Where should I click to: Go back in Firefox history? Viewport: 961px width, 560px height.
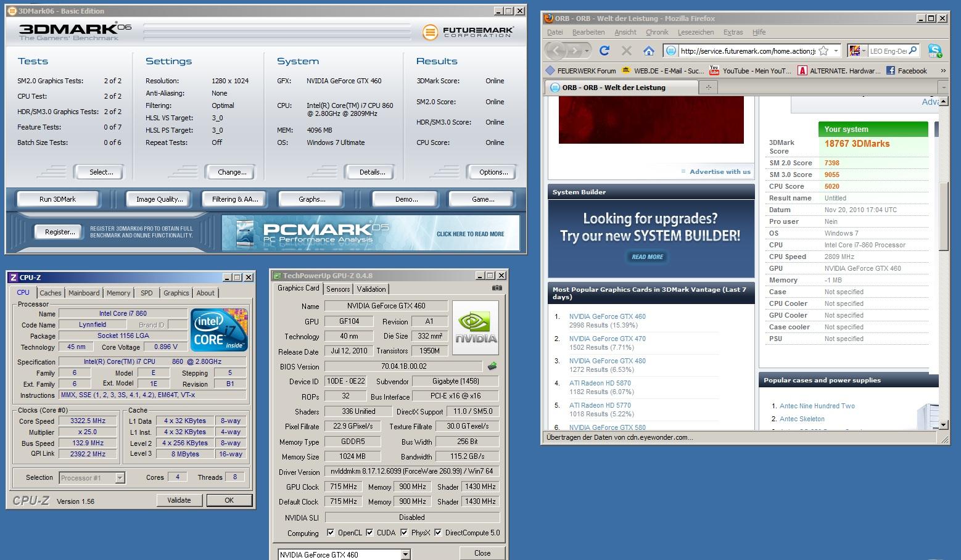pyautogui.click(x=556, y=51)
